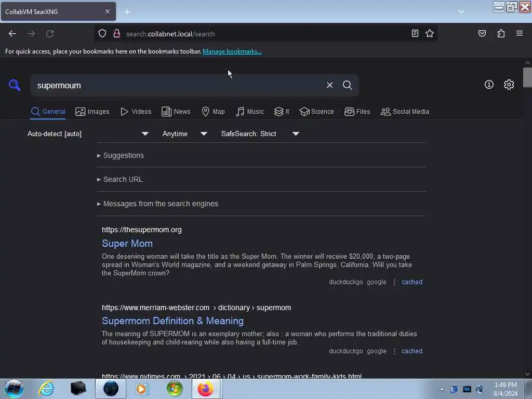The height and width of the screenshot is (399, 532).
Task: Click the SearXNG magnifier logo
Action: (x=15, y=85)
